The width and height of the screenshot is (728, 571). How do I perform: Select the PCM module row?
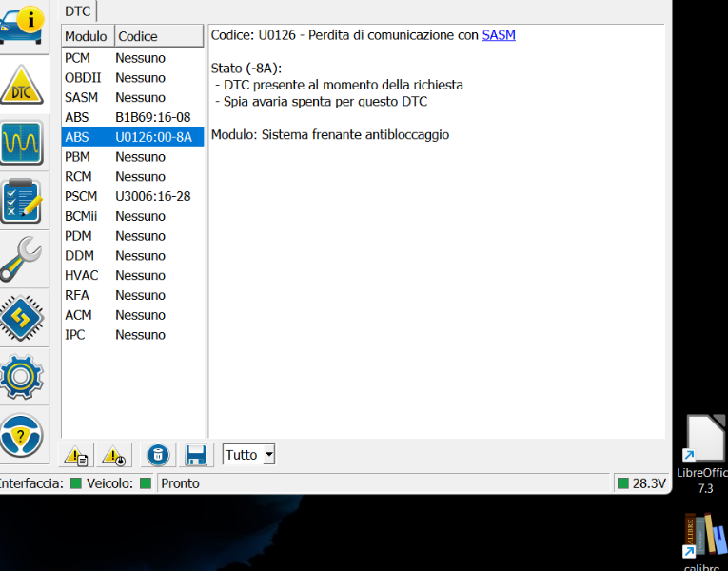coord(133,58)
